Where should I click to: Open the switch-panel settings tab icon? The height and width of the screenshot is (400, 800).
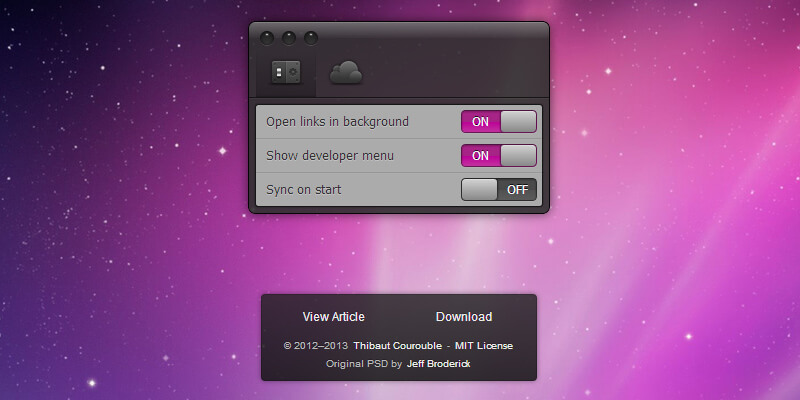point(286,73)
